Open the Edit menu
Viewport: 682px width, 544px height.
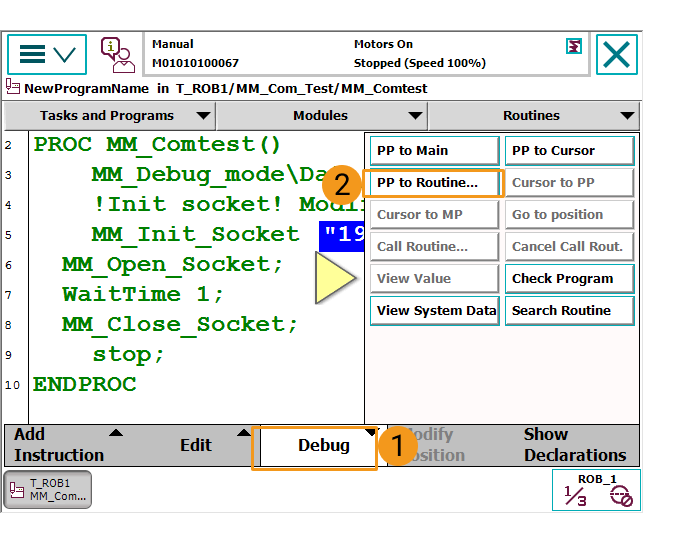click(x=196, y=445)
